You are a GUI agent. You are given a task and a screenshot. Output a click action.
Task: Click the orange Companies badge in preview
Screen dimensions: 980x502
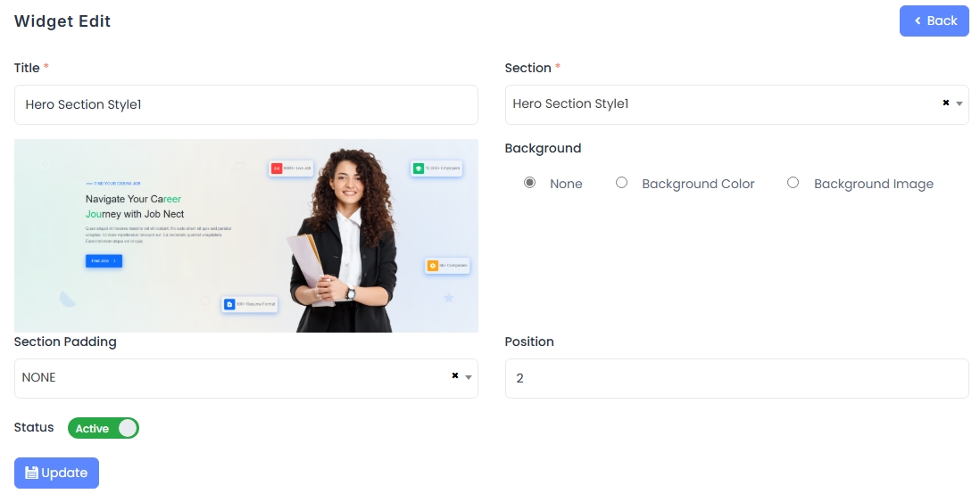(x=447, y=266)
